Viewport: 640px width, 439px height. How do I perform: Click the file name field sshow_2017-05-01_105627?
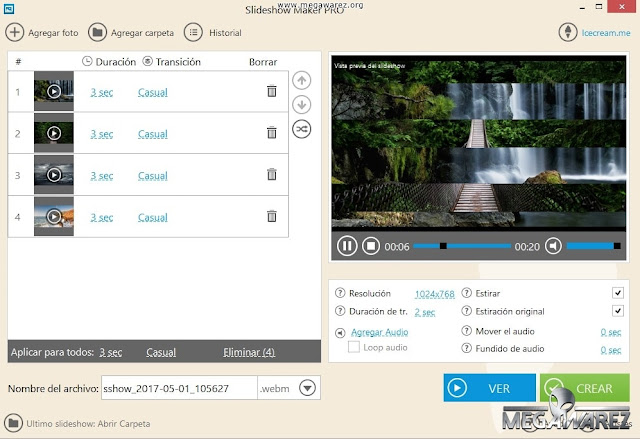tap(179, 388)
